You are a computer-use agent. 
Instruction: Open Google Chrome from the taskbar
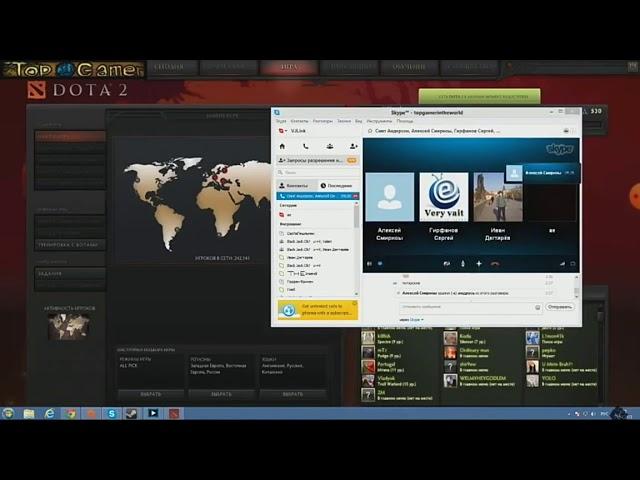click(70, 413)
